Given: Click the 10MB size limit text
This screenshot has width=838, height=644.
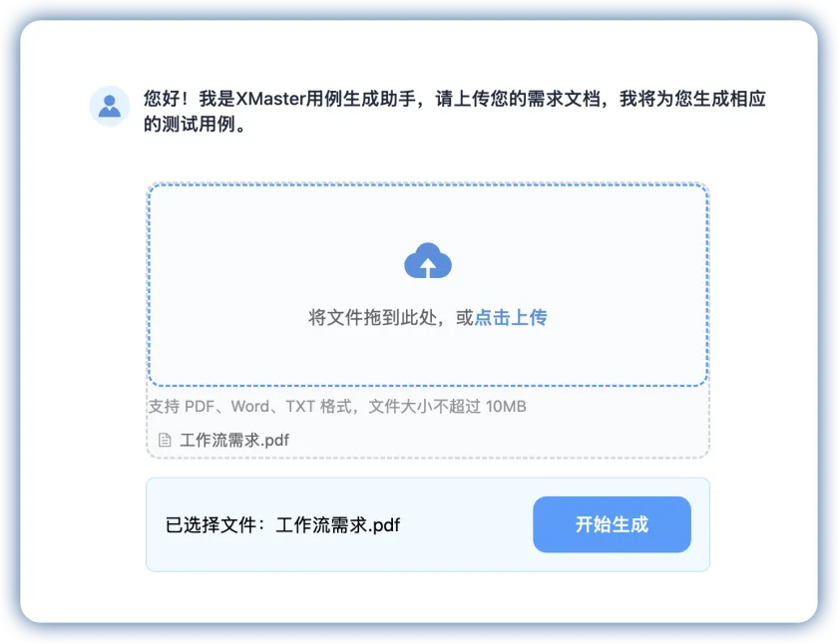Looking at the screenshot, I should (x=506, y=407).
